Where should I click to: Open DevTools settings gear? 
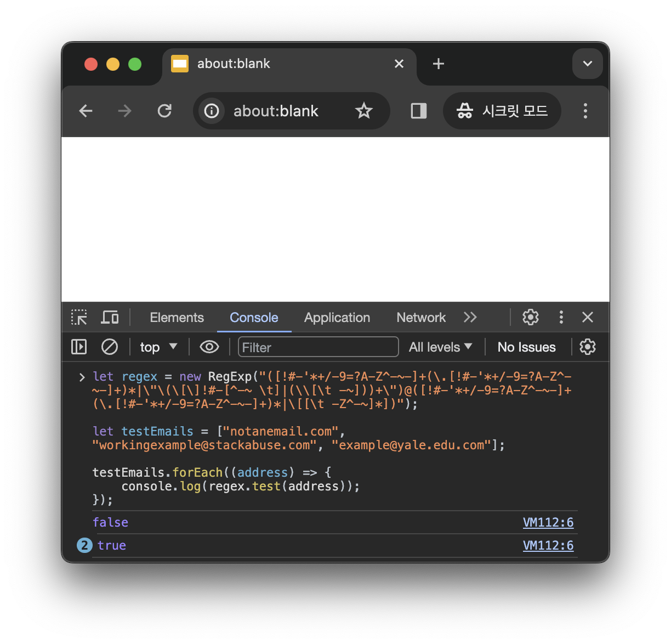(530, 317)
